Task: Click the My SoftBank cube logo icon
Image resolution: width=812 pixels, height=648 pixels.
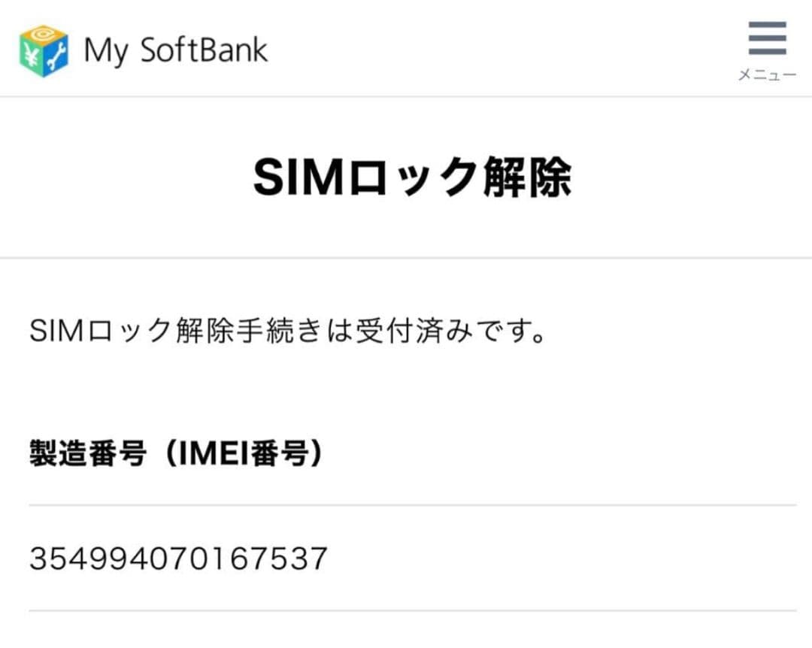Action: click(44, 49)
